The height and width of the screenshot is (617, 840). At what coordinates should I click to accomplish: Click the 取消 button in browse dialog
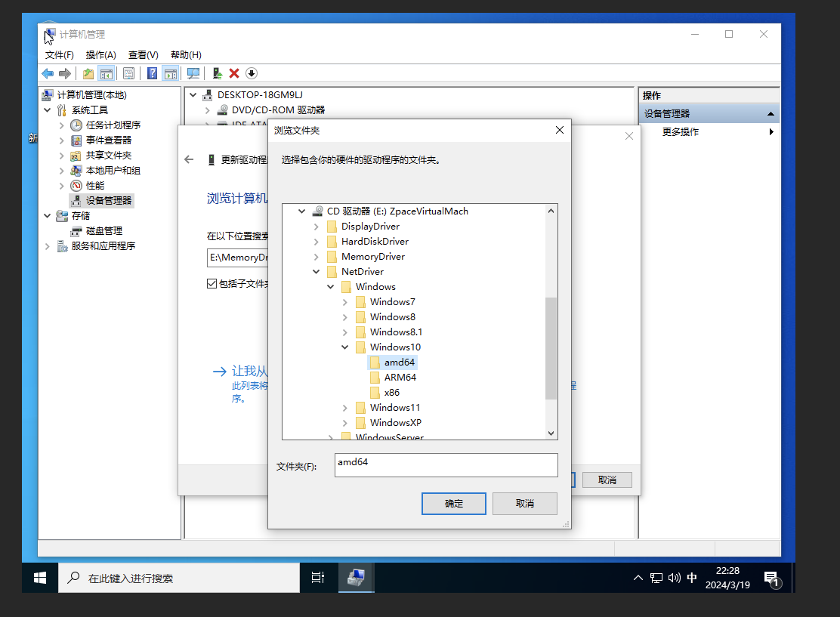(x=525, y=504)
